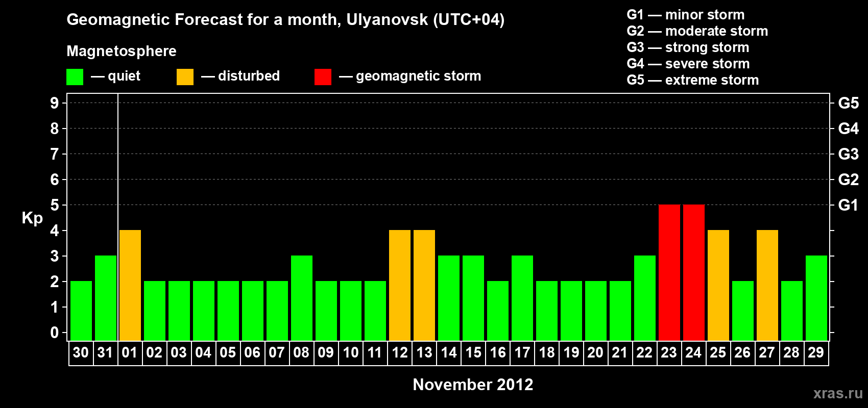Click the green bar for day 17
The height and width of the screenshot is (408, 868).
(522, 298)
